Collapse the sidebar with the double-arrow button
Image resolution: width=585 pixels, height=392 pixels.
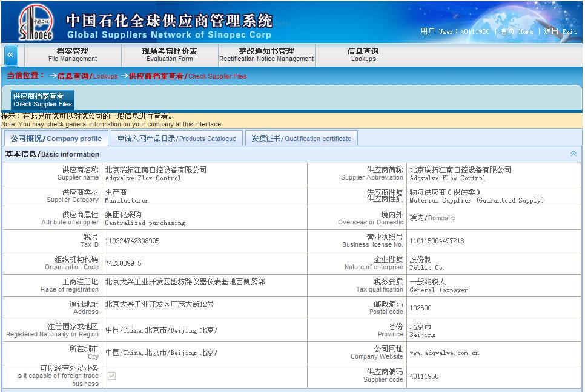10,55
